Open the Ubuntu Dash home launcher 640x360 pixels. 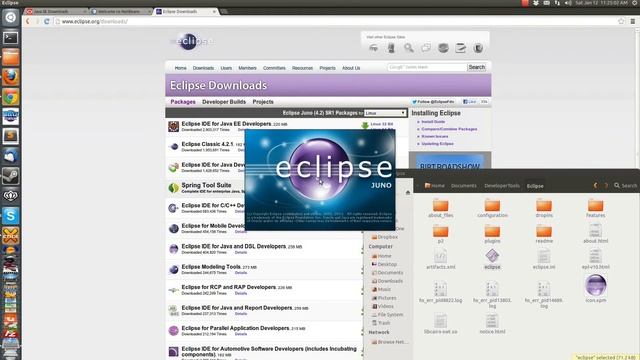point(11,18)
